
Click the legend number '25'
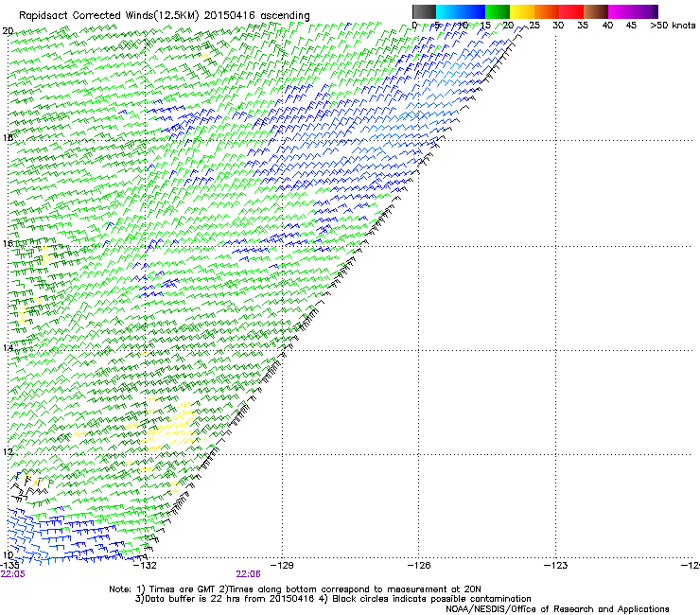(534, 26)
